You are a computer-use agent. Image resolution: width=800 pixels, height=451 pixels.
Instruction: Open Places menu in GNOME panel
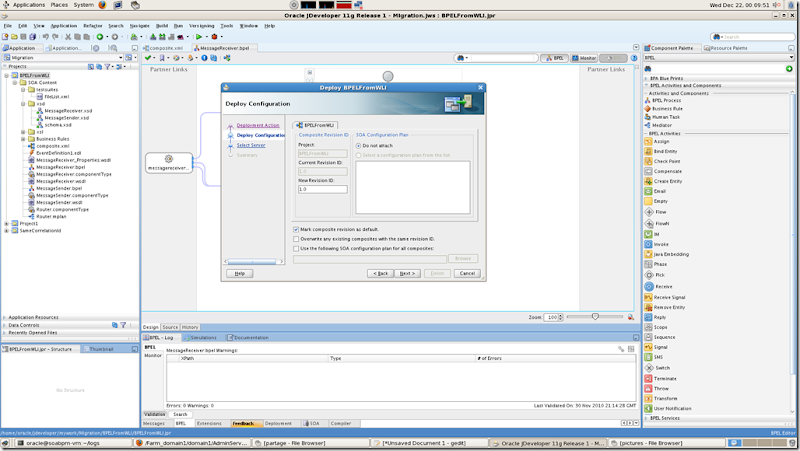click(x=59, y=5)
